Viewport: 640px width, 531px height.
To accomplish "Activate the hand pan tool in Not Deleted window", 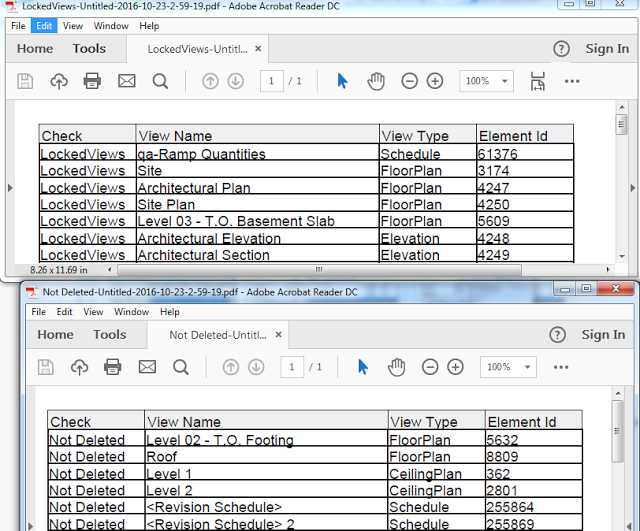I will click(396, 367).
